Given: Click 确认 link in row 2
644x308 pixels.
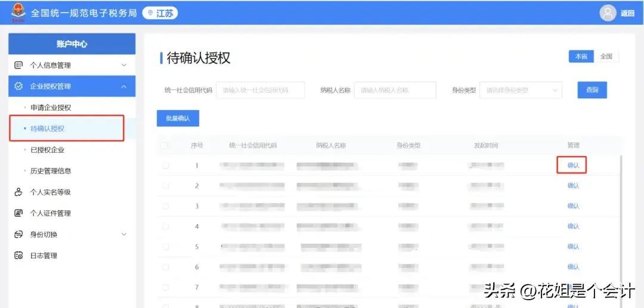Looking at the screenshot, I should tap(574, 185).
